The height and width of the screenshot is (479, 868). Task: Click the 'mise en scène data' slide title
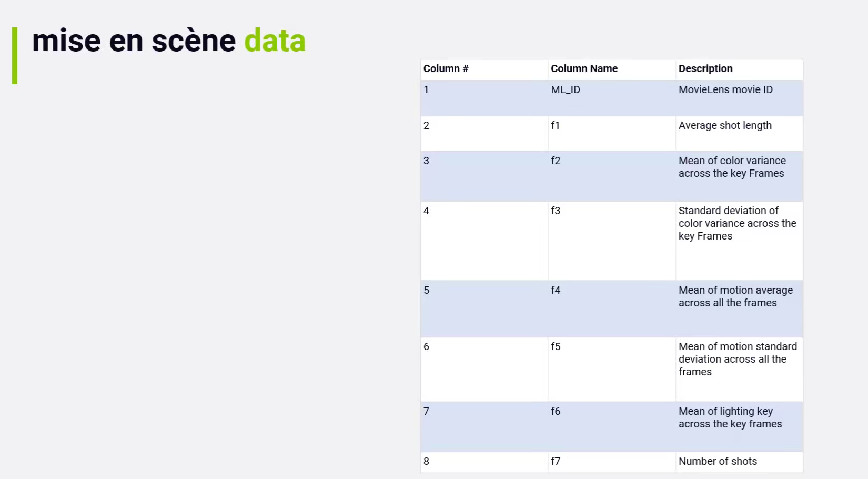[x=168, y=41]
